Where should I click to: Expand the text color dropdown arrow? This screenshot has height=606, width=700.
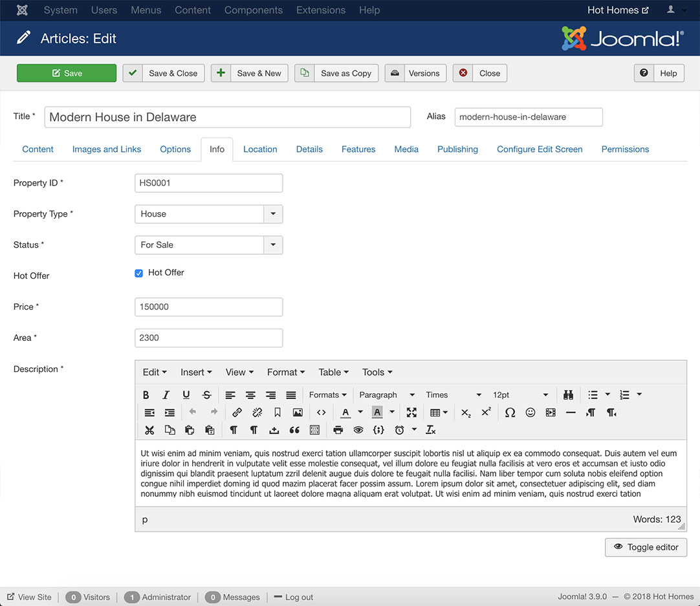tap(360, 412)
